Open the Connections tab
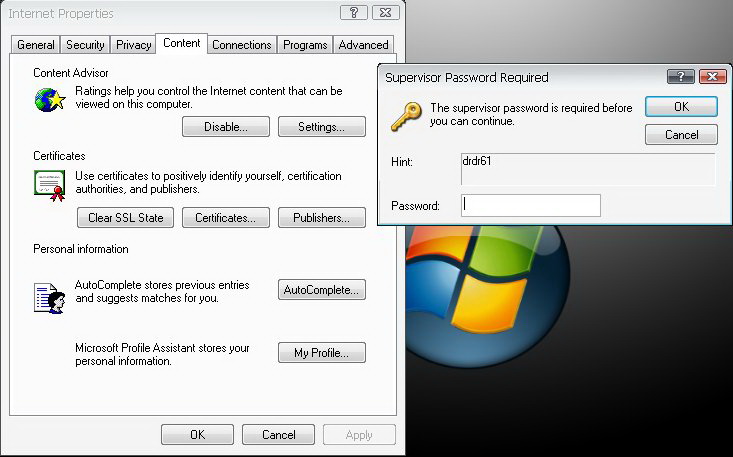This screenshot has width=733, height=457. 242,45
